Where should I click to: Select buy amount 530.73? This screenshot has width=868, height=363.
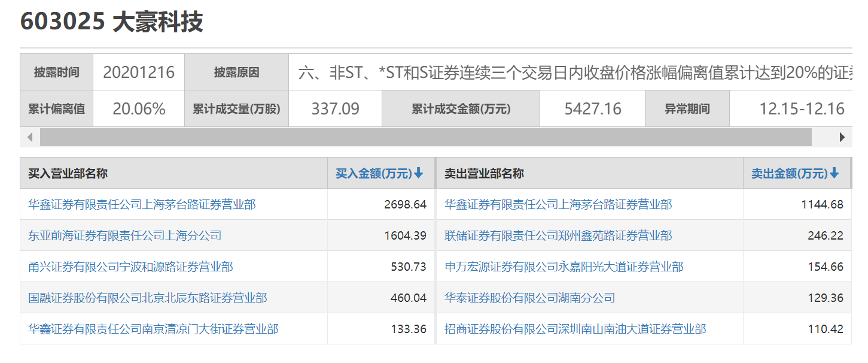[x=409, y=267]
